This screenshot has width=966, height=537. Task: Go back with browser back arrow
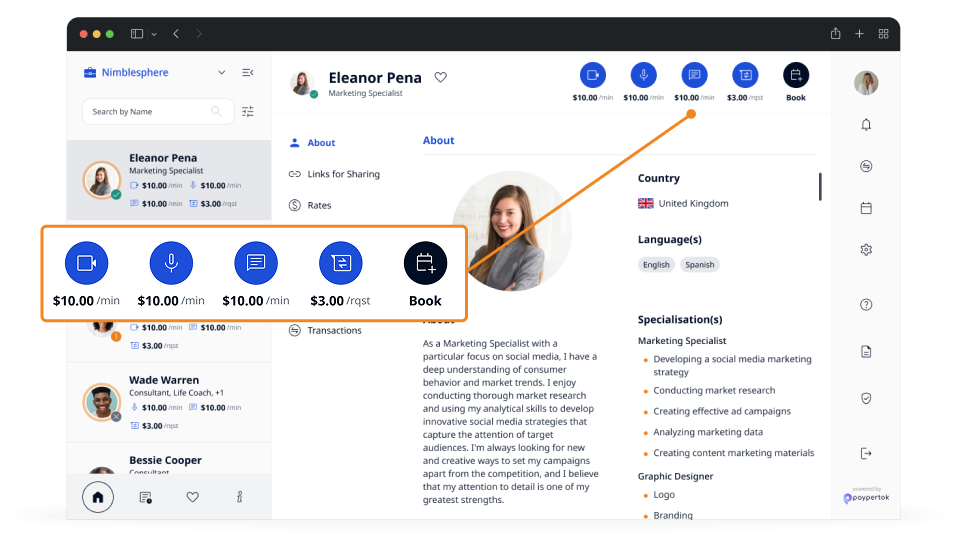[x=176, y=34]
